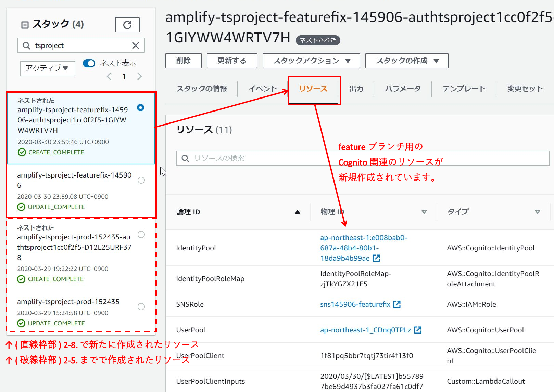The height and width of the screenshot is (392, 554).
Task: Click the UserPoolClient logical ID cell
Action: (200, 356)
